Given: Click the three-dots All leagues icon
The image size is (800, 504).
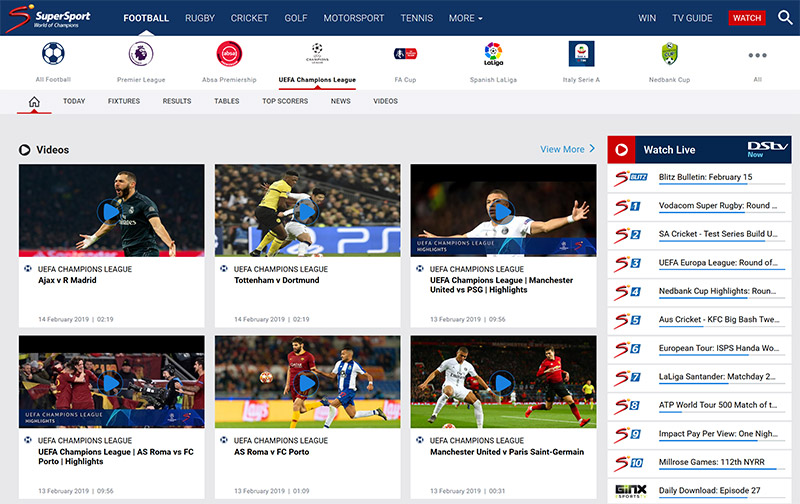Looking at the screenshot, I should [x=758, y=55].
